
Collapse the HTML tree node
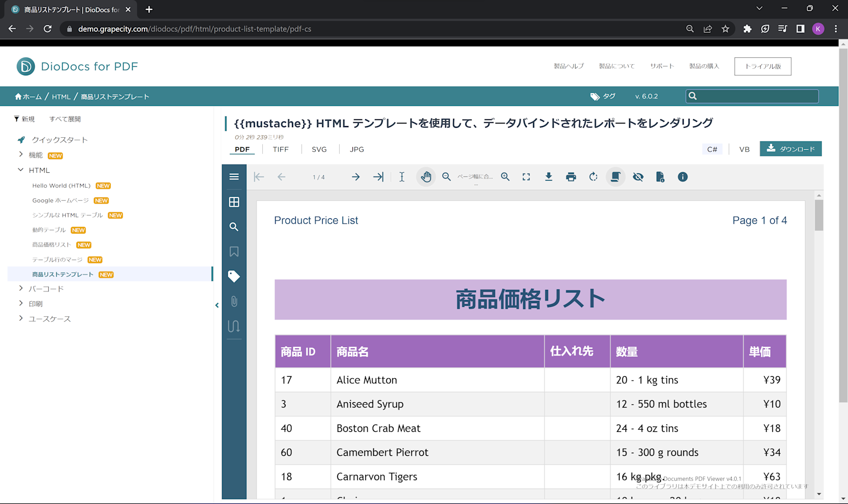point(21,170)
